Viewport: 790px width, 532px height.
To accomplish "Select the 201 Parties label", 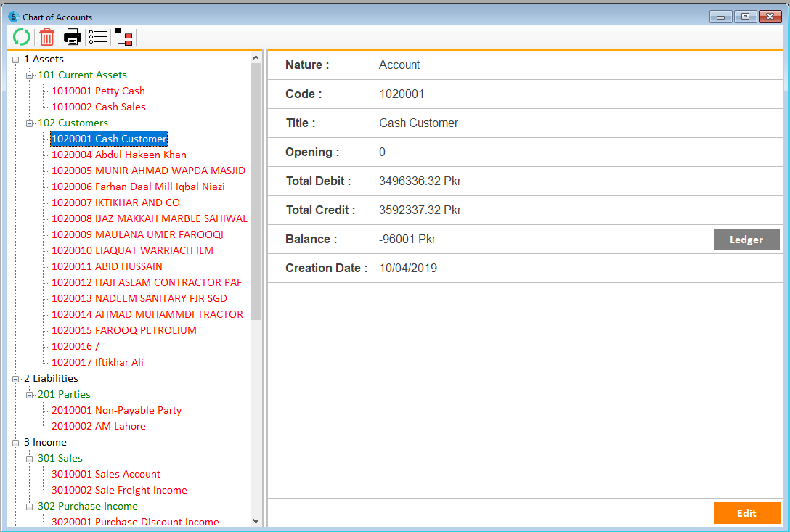I will click(x=64, y=395).
